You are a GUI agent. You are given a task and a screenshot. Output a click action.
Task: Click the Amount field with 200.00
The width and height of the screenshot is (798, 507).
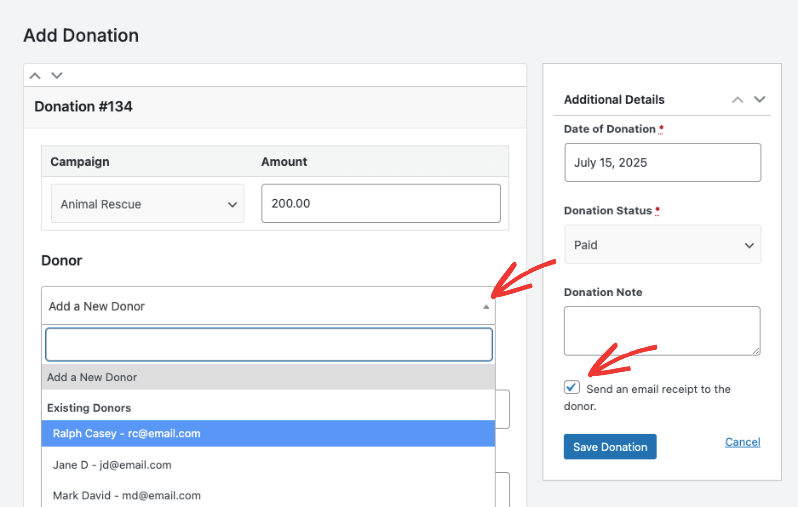pos(381,203)
